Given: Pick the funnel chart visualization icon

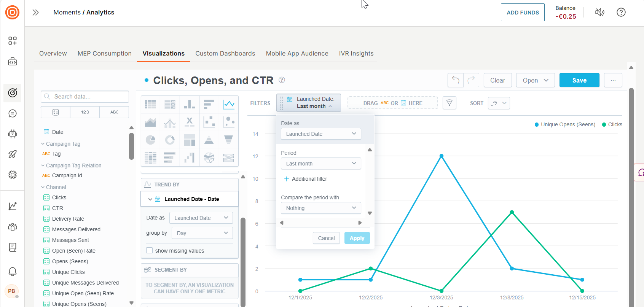Looking at the screenshot, I should [228, 140].
